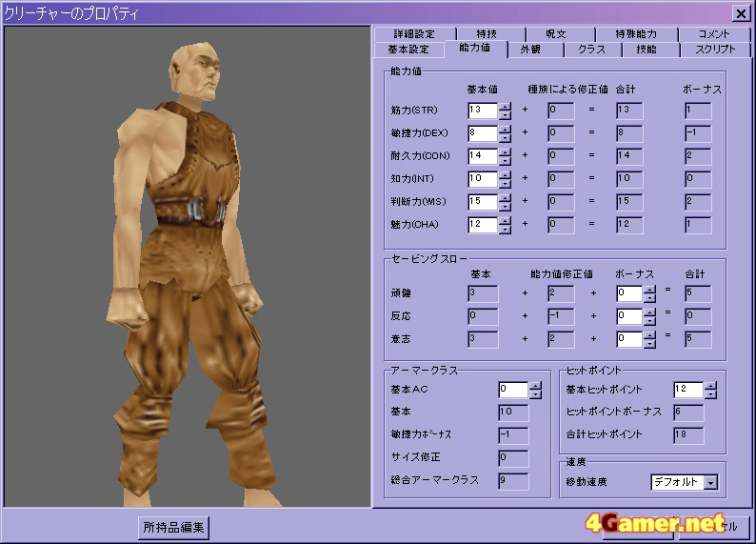The image size is (756, 544).
Task: Click the creature 3D model preview
Action: pos(187,267)
